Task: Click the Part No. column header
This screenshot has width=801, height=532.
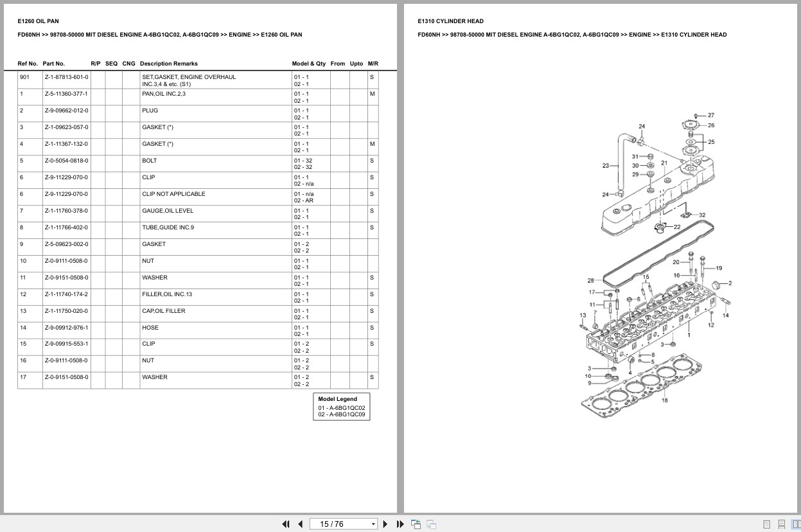Action: click(x=54, y=64)
